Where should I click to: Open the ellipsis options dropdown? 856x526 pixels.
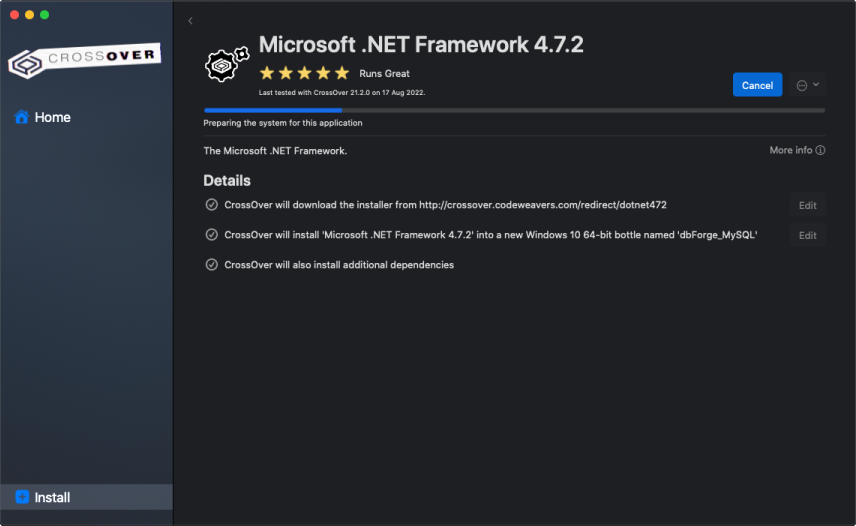click(x=807, y=85)
